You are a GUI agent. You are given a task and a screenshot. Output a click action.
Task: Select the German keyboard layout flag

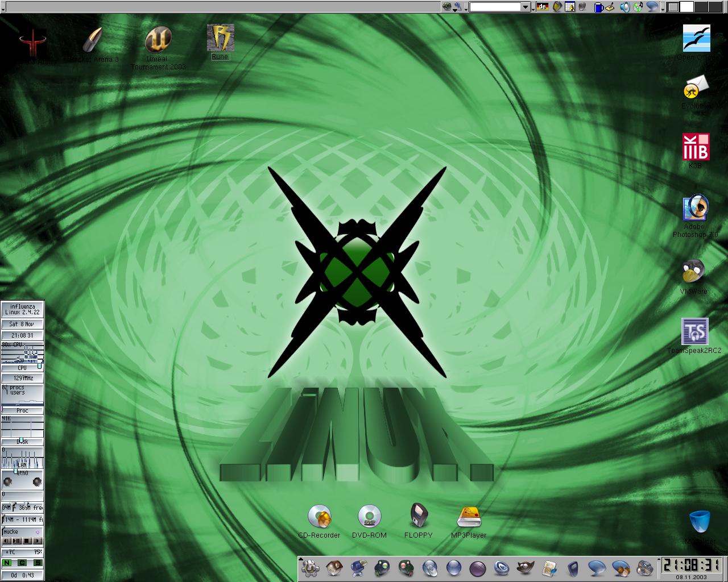point(542,7)
